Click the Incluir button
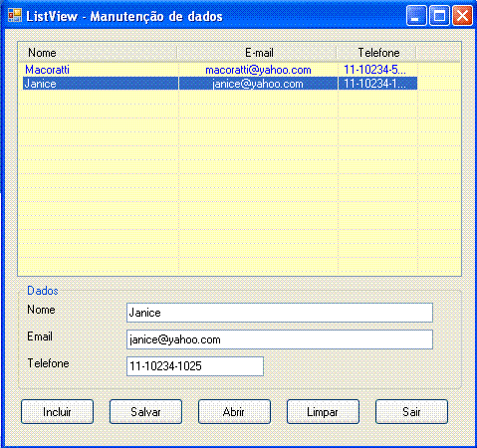 [57, 412]
